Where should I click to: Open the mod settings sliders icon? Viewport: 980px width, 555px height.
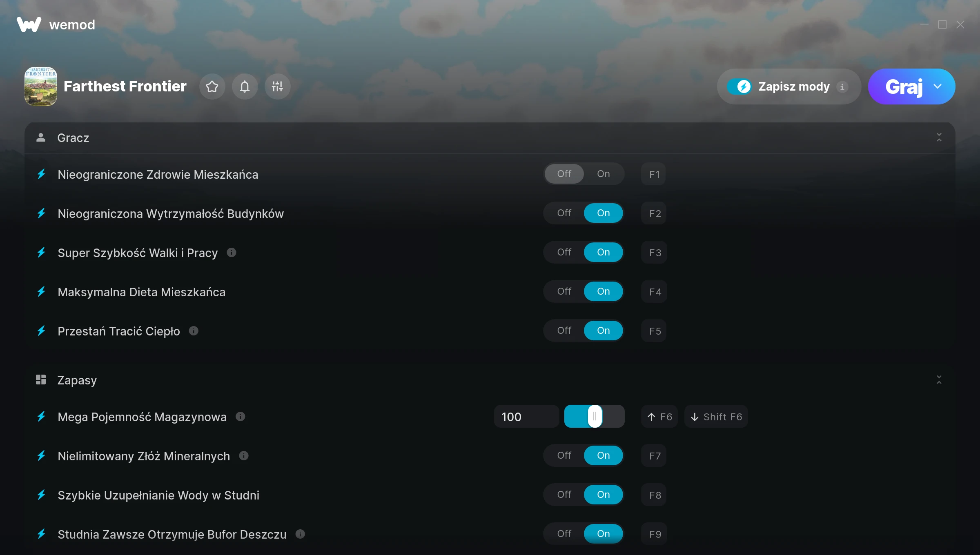point(277,87)
